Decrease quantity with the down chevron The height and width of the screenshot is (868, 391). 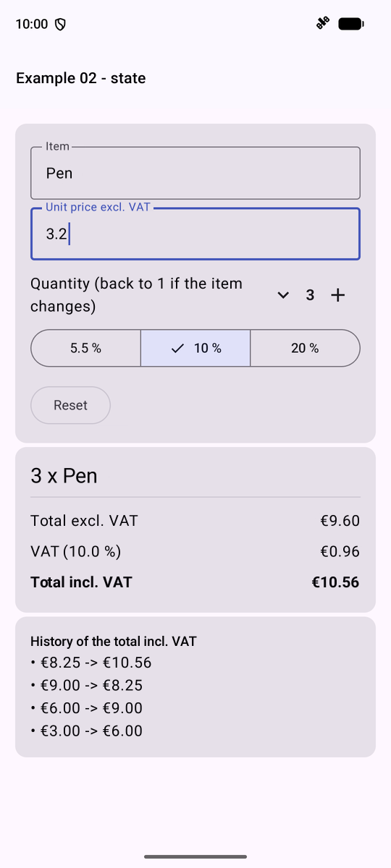(x=284, y=295)
